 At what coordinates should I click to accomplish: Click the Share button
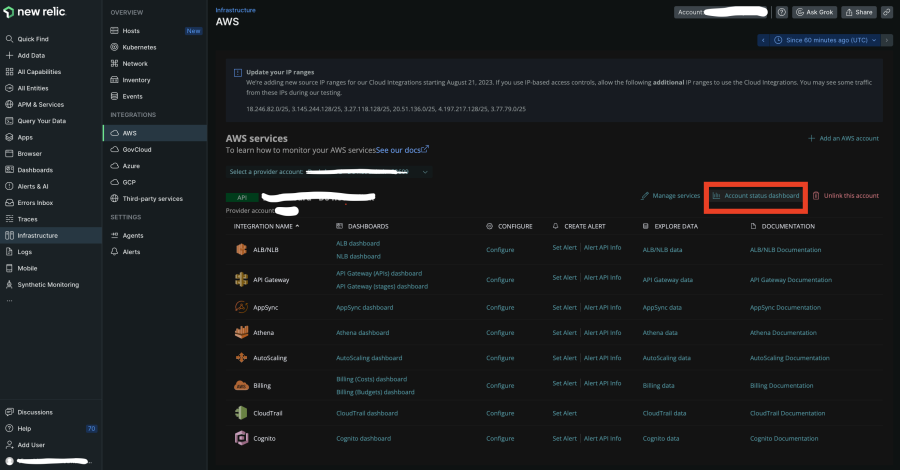point(859,12)
